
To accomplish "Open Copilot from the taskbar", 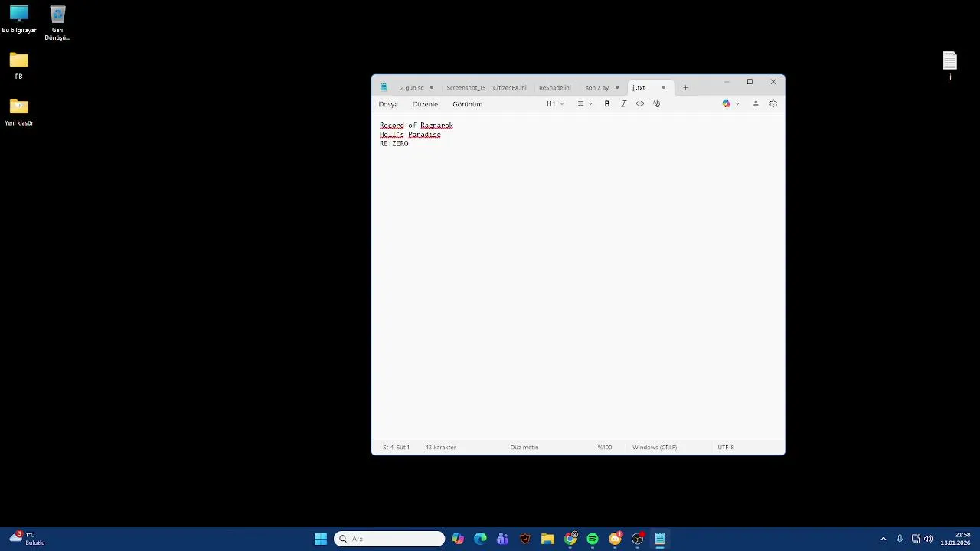I will pos(458,539).
